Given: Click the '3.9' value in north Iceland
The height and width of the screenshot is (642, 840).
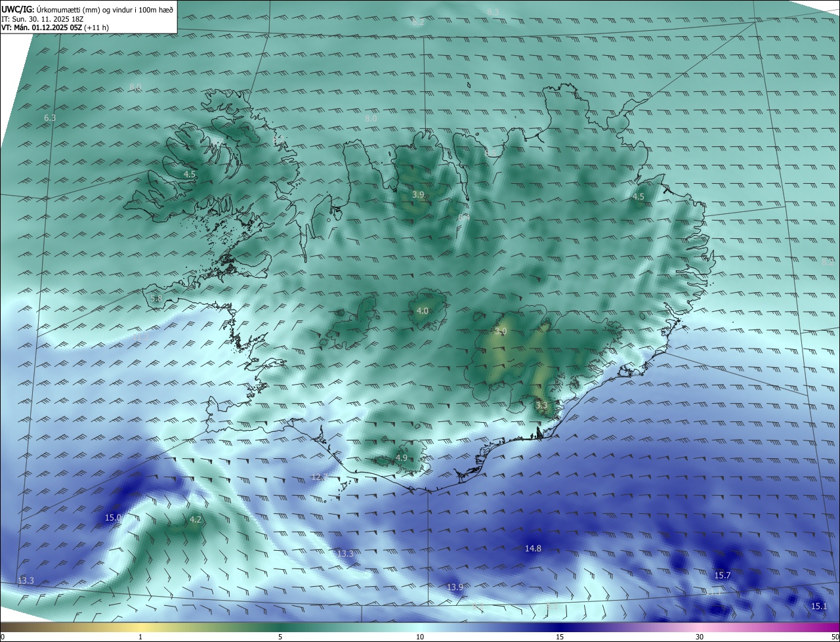Looking at the screenshot, I should 418,195.
